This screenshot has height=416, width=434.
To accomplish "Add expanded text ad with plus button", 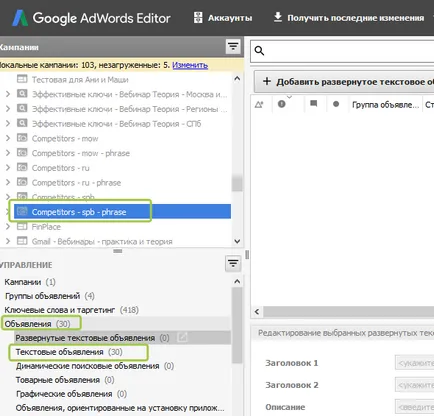I will pos(344,82).
